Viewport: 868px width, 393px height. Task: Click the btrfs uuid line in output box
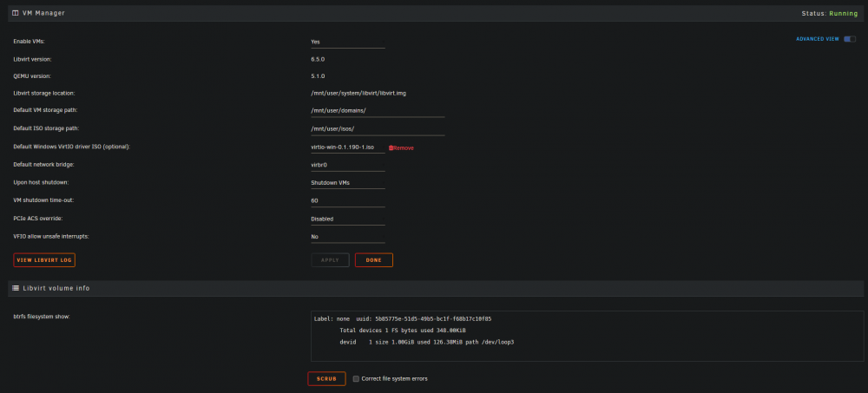(x=403, y=319)
